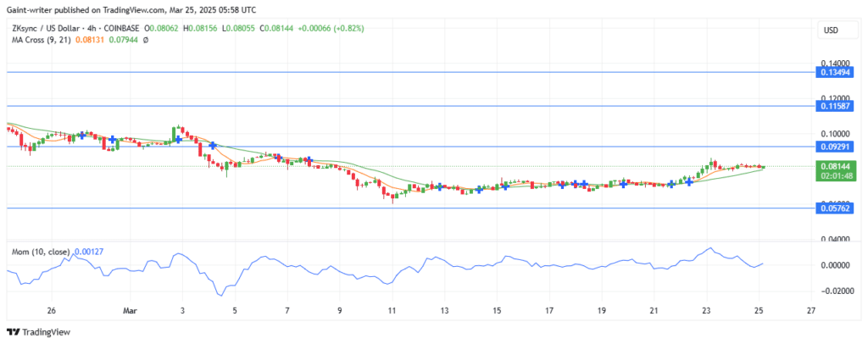This screenshot has height=344, width=868.
Task: Click the change value +0.00066 (+0.82%)
Action: [x=332, y=28]
